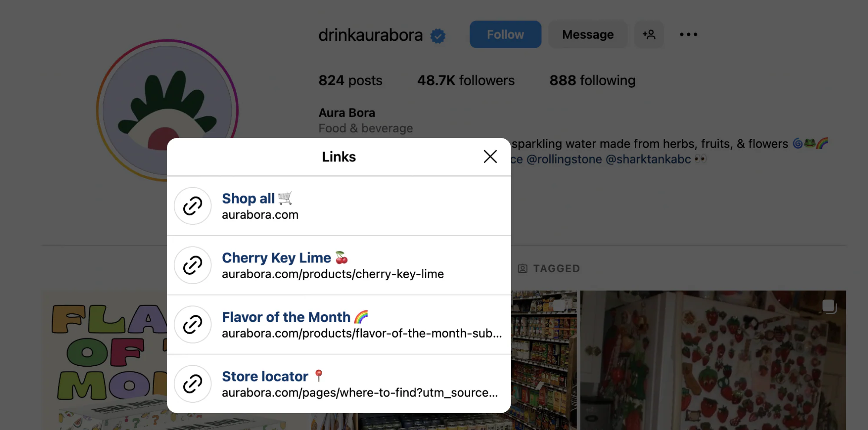
Task: Click the link chain icon beside Shop all
Action: coord(192,206)
